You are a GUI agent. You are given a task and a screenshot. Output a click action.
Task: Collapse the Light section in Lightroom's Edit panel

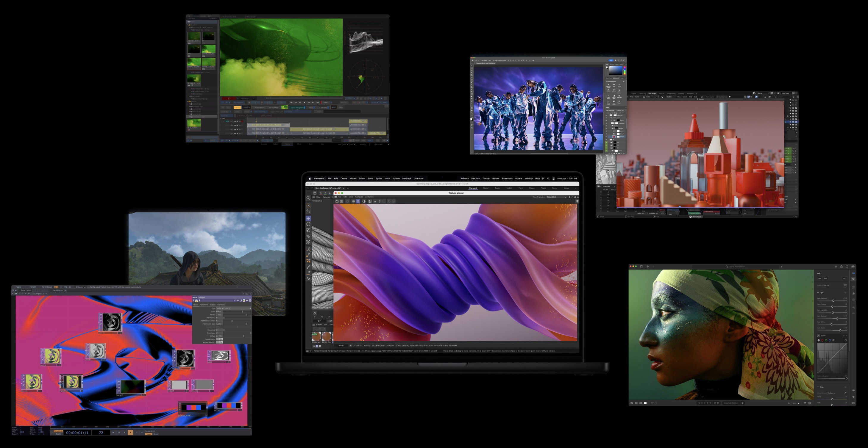coord(818,292)
